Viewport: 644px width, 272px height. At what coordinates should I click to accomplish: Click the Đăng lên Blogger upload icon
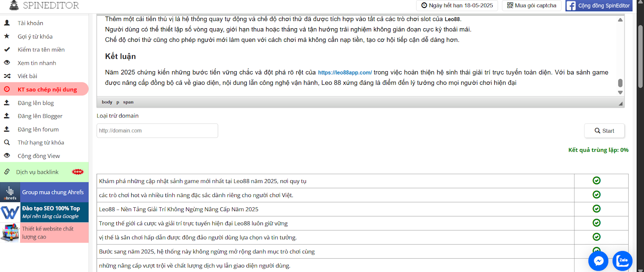[x=7, y=116]
